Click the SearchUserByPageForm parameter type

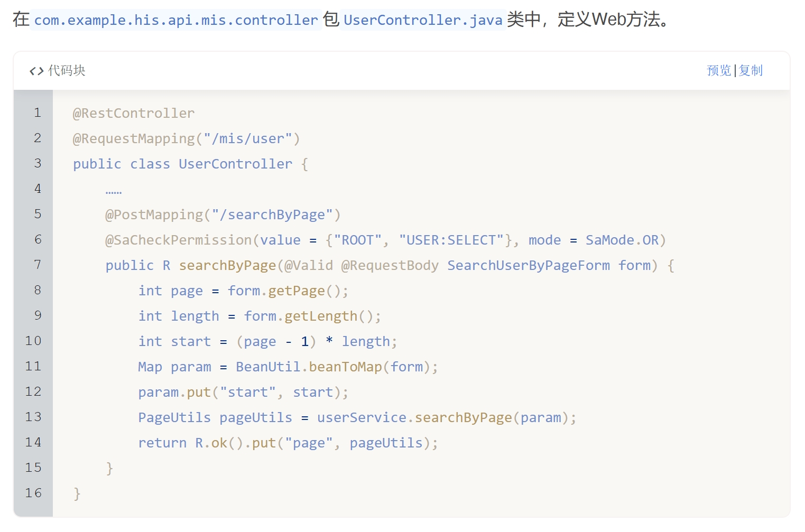(x=529, y=265)
